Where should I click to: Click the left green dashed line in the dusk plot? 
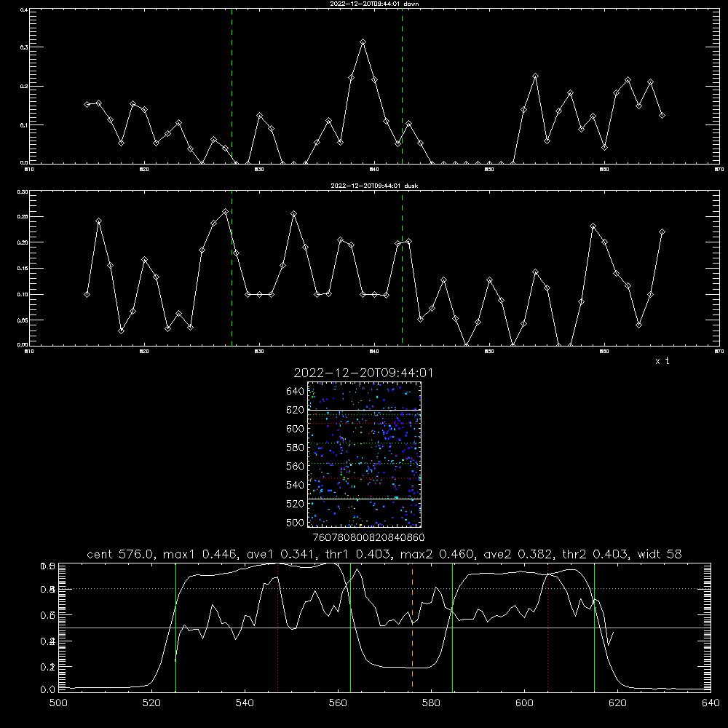pos(232,268)
